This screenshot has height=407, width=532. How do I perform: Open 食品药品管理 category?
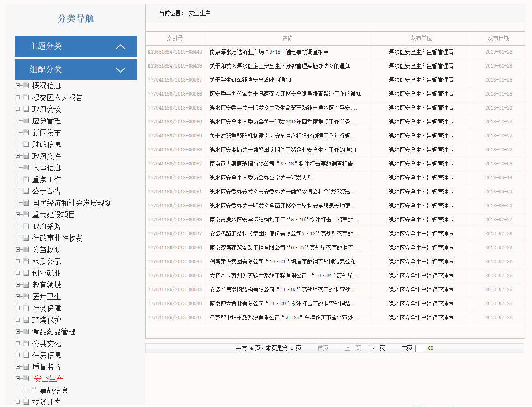pyautogui.click(x=54, y=332)
